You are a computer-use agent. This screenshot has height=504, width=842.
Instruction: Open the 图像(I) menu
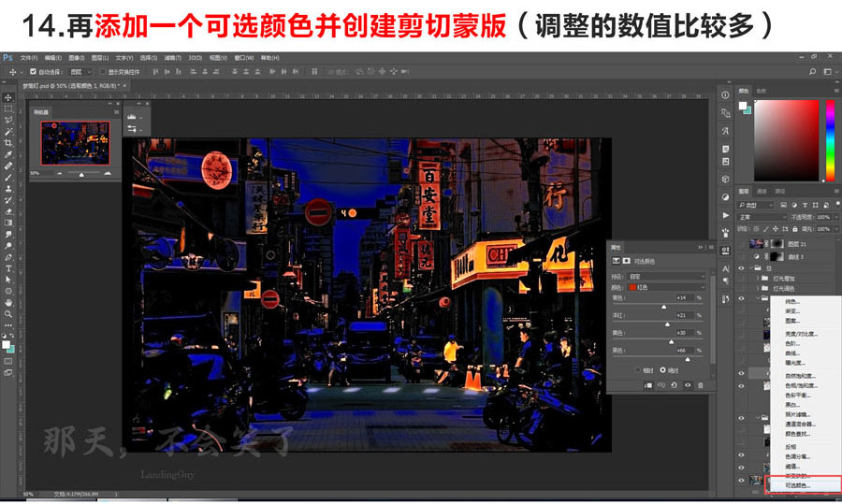pos(76,57)
